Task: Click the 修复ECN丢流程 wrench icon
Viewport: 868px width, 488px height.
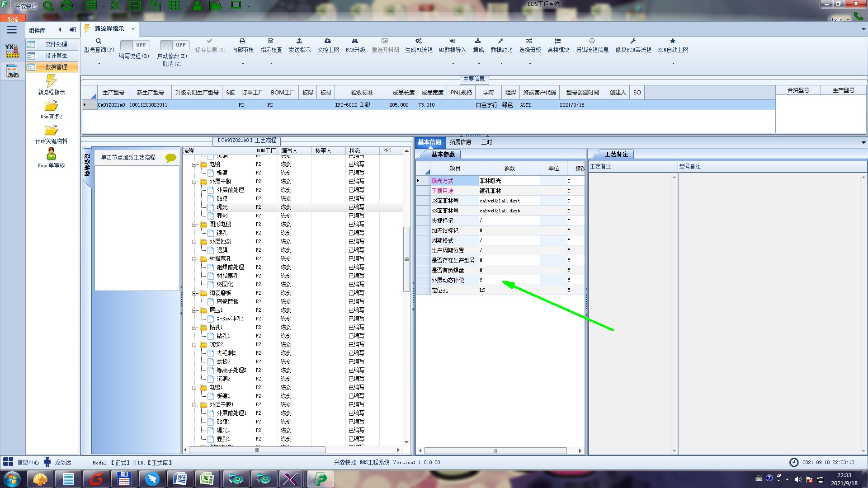Action: coord(633,41)
